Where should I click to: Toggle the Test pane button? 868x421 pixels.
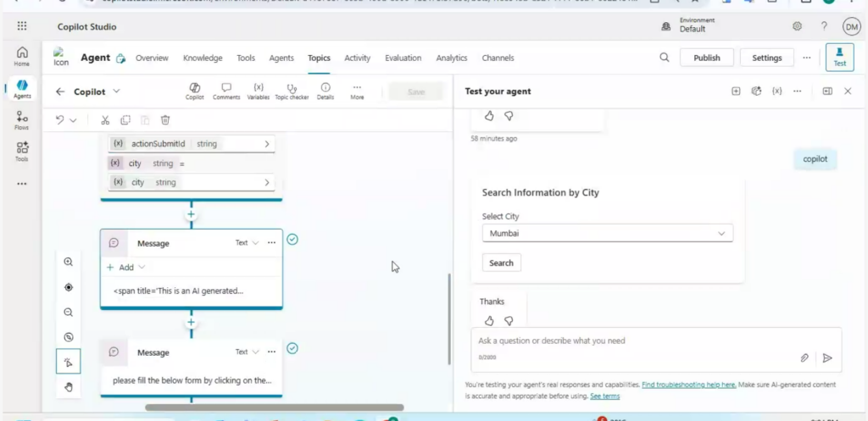tap(839, 58)
